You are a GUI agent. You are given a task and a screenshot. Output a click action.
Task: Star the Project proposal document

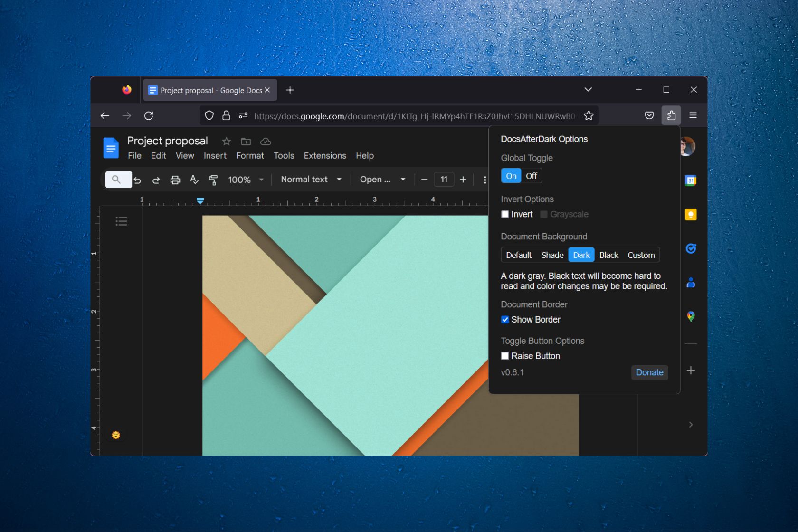[x=226, y=141]
